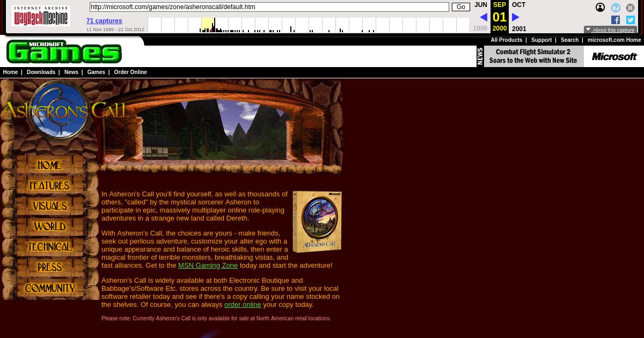Open Order Online in the nav bar
Screen dimensions: 644x338
coord(130,72)
